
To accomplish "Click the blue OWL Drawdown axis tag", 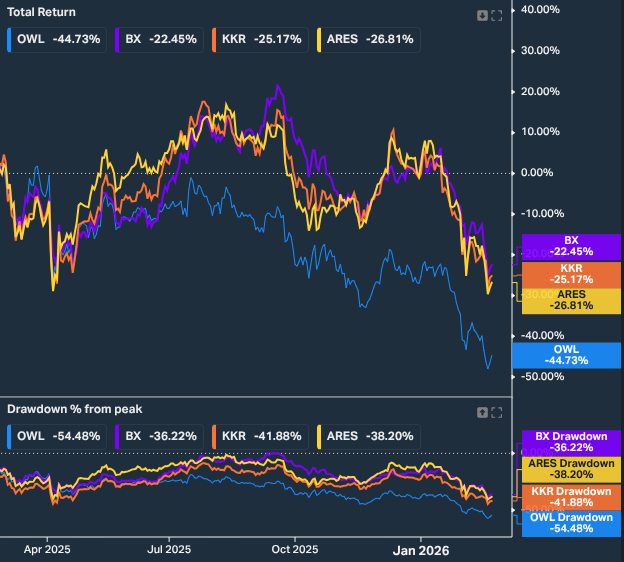I will point(572,522).
